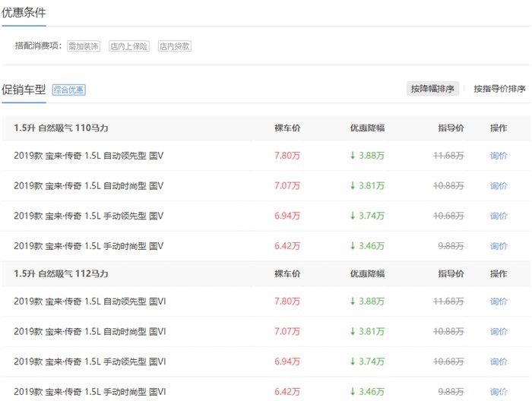This screenshot has width=532, height=401.
Task: Open 2019款 宝来·传奇 1.5L 自动时尚型 国VI
Action: tap(90, 332)
